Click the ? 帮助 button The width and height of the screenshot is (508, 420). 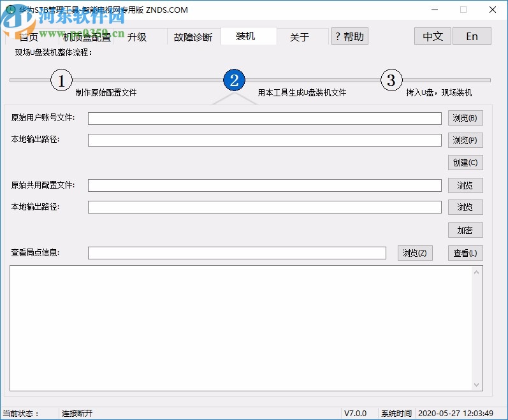[x=349, y=36]
